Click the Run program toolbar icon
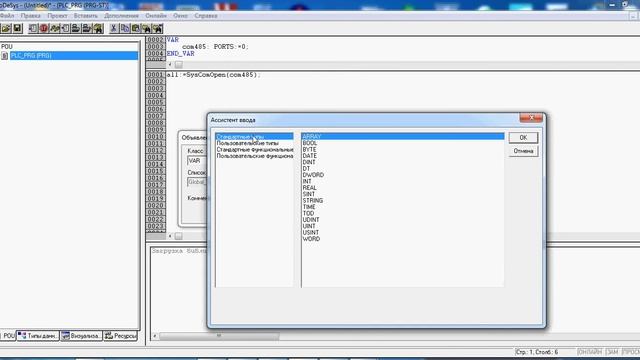The image size is (640, 360). point(33,28)
